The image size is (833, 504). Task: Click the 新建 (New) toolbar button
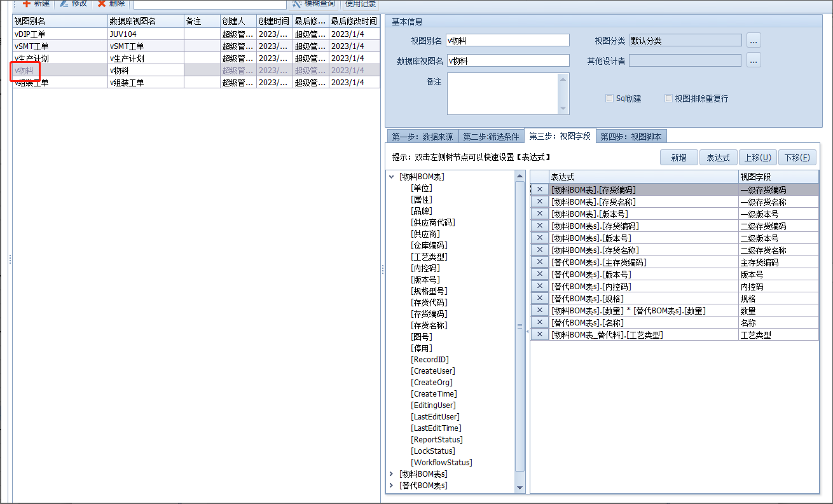point(37,4)
